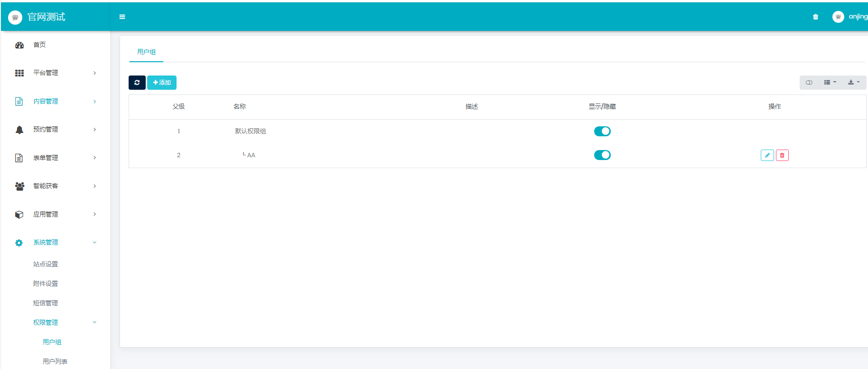The height and width of the screenshot is (369, 868).
Task: Toggle visibility switch for 默认权限组
Action: pyautogui.click(x=602, y=132)
